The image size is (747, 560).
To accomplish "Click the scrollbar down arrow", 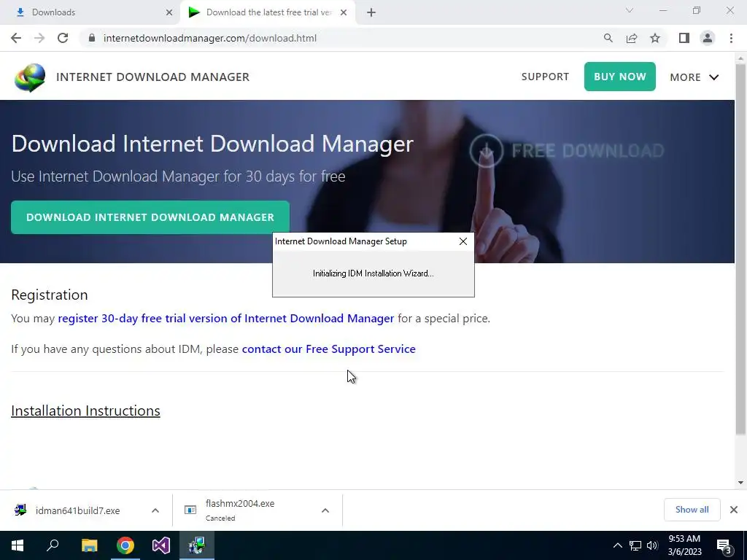I will [x=740, y=483].
